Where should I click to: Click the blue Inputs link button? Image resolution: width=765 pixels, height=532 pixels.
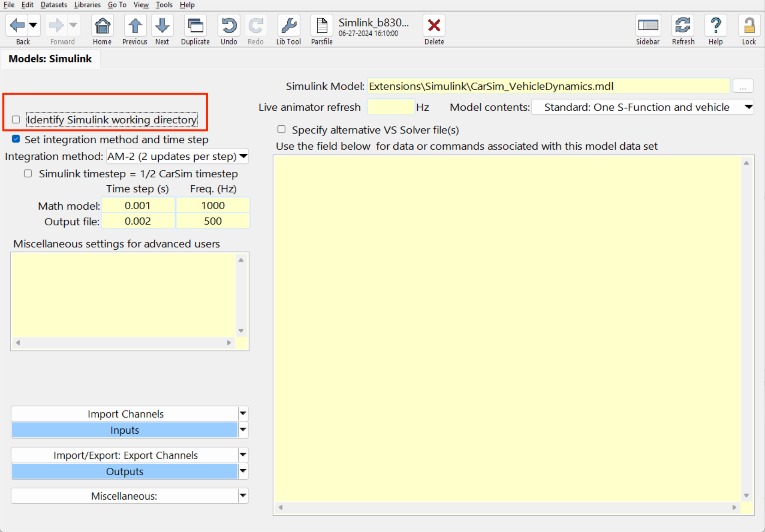click(125, 430)
